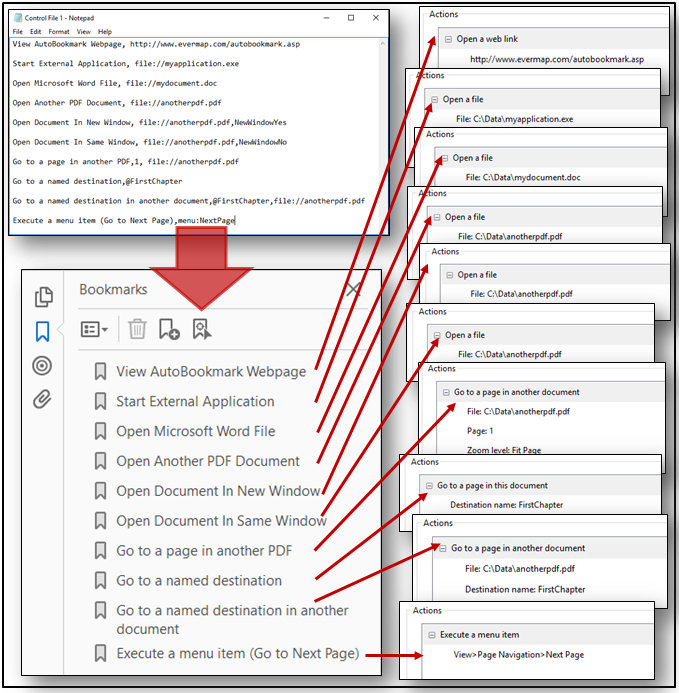Click bookmark icon beside Execute a menu item
Screen dimensions: 679x693
(x=100, y=653)
